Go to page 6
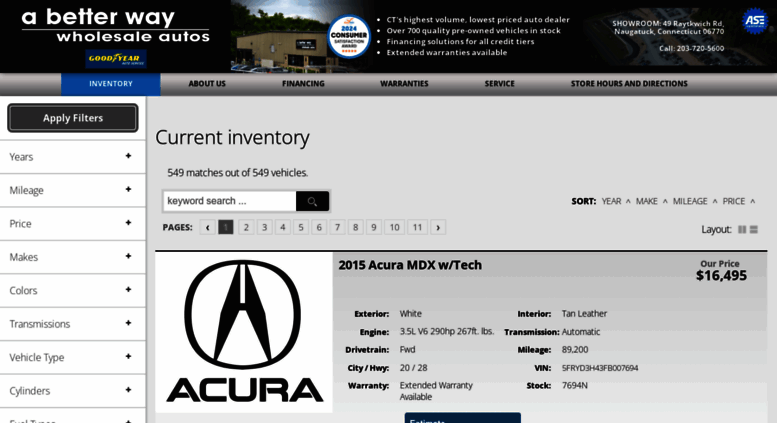777x423 pixels. [x=319, y=227]
